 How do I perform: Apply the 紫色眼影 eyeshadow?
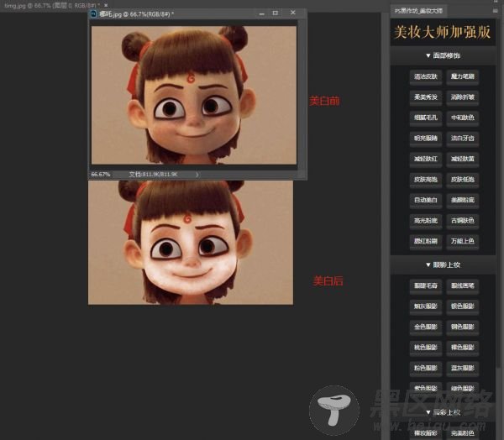(x=426, y=388)
